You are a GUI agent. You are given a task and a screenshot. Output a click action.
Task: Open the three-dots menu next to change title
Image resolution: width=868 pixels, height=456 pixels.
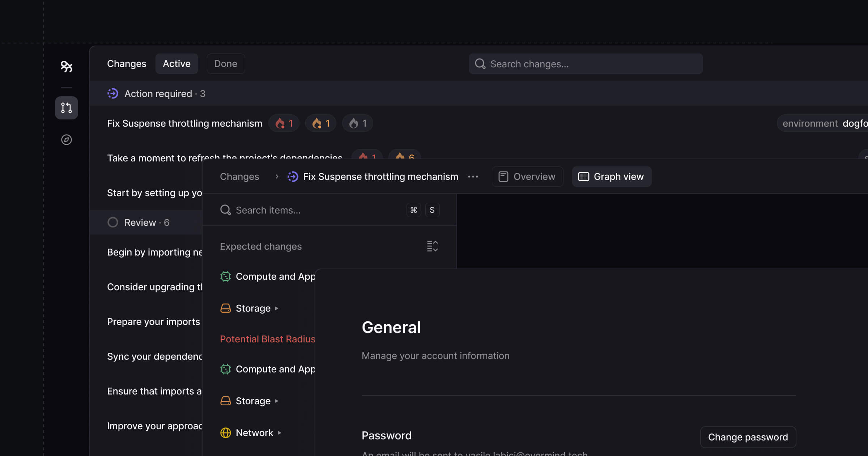(x=473, y=177)
